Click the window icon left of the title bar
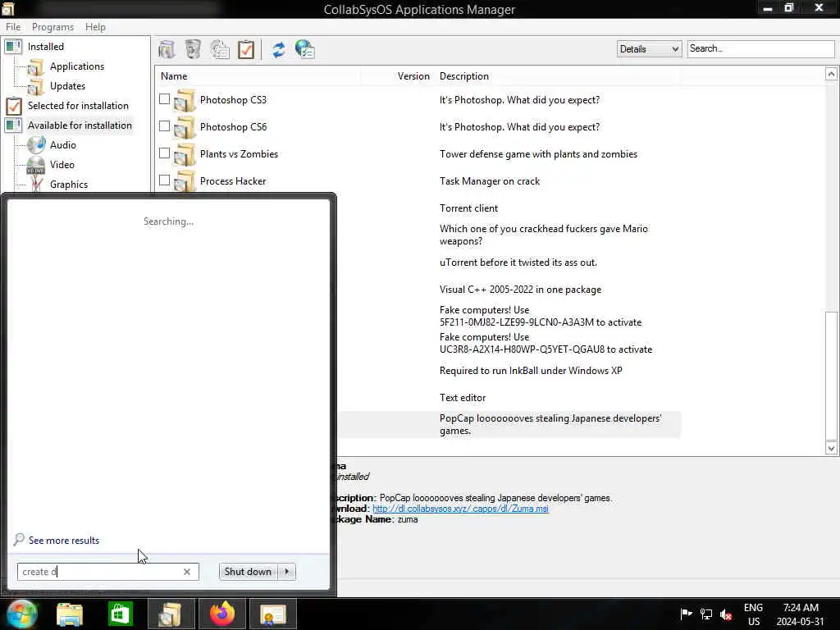 pyautogui.click(x=8, y=8)
